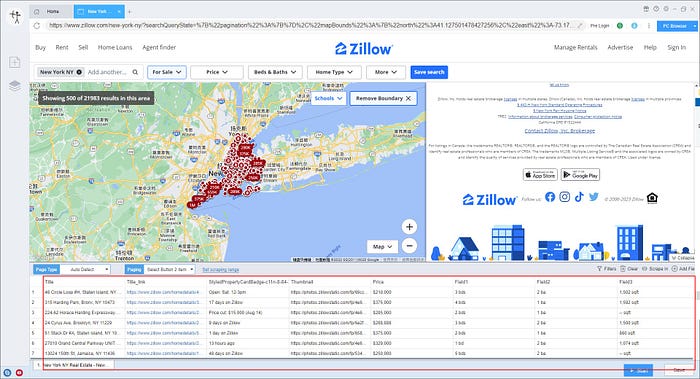Close the New York browser tab
This screenshot has height=379, width=700.
(119, 12)
